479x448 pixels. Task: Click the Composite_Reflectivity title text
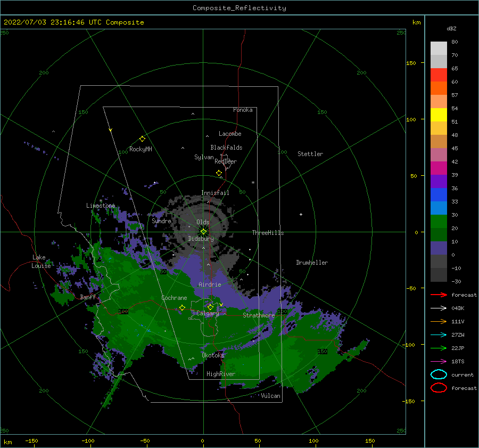(239, 8)
